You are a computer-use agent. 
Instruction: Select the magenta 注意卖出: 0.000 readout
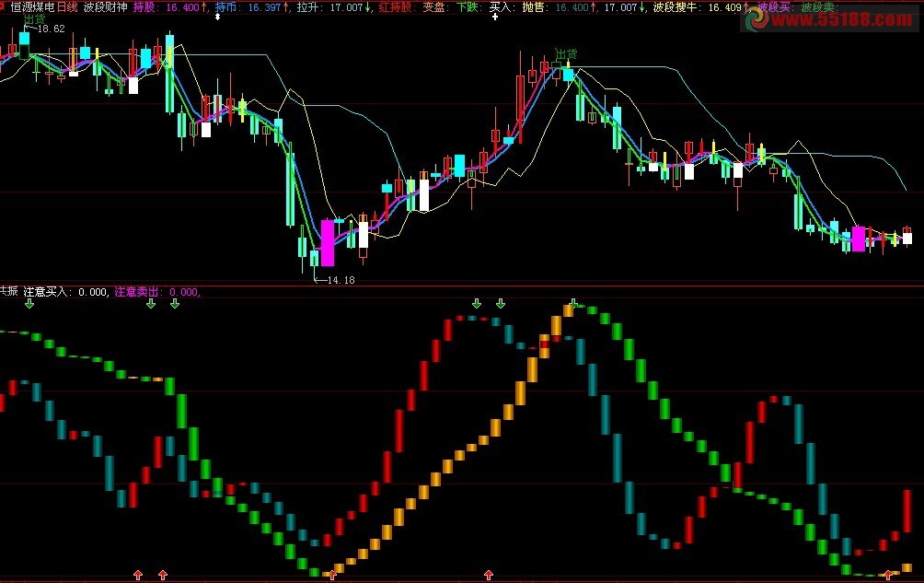[x=156, y=292]
